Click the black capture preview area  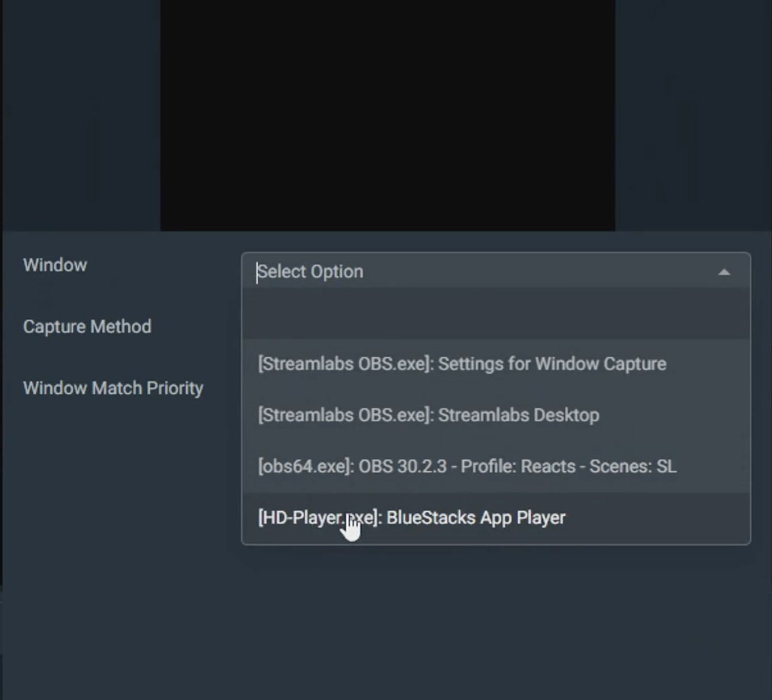[x=388, y=115]
